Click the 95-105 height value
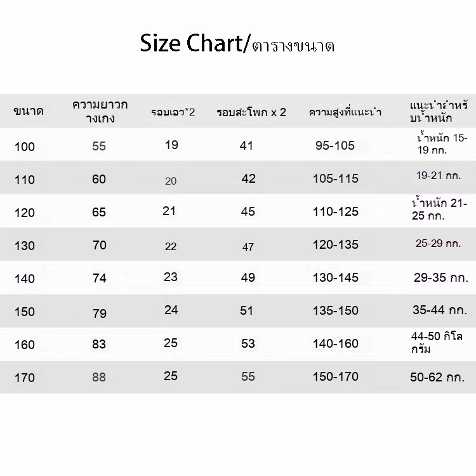 (335, 145)
